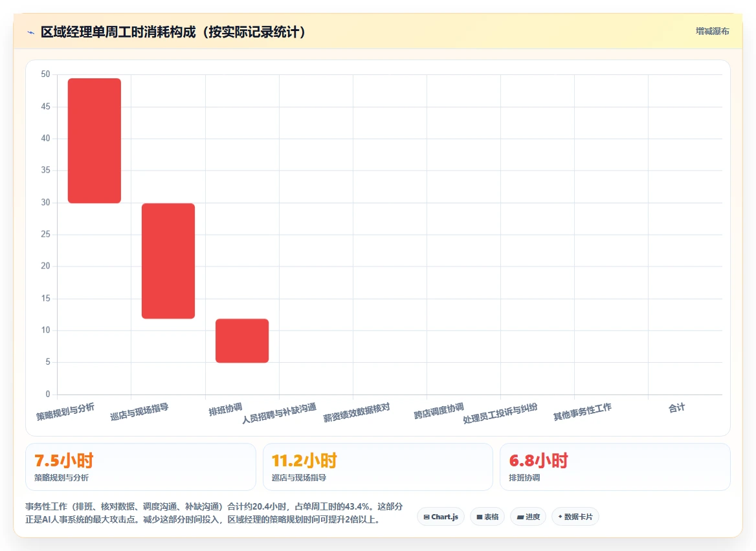Click the 薪资绩效数据核对 axis label

[x=356, y=413]
